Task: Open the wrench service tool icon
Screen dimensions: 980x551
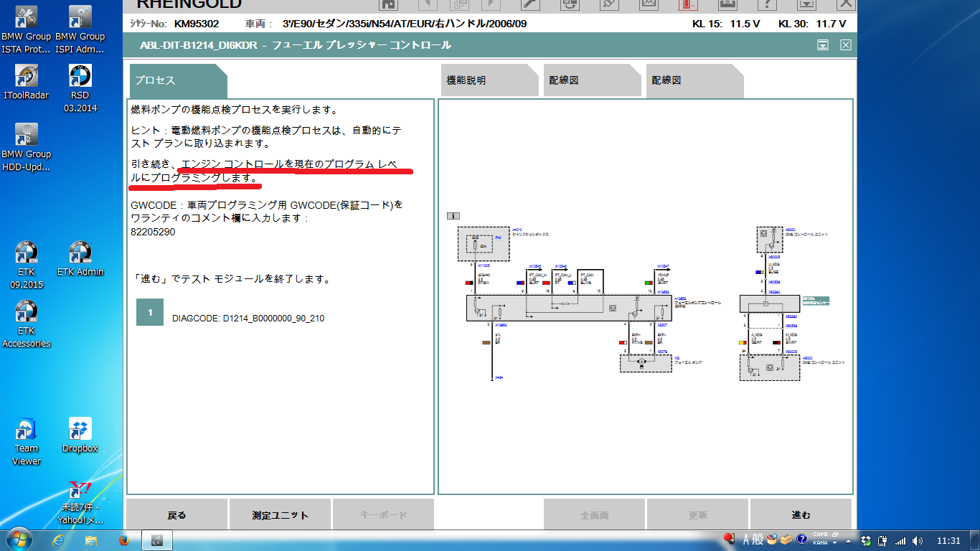Action: (530, 4)
